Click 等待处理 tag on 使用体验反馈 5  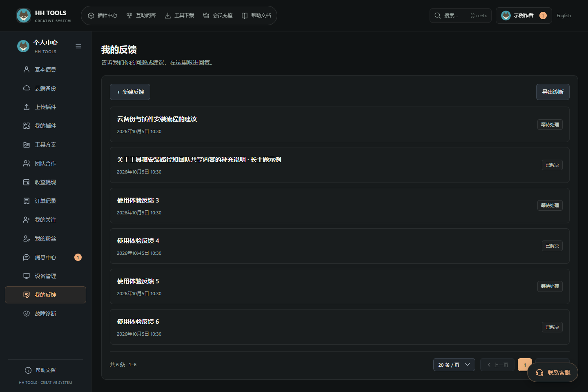point(550,286)
